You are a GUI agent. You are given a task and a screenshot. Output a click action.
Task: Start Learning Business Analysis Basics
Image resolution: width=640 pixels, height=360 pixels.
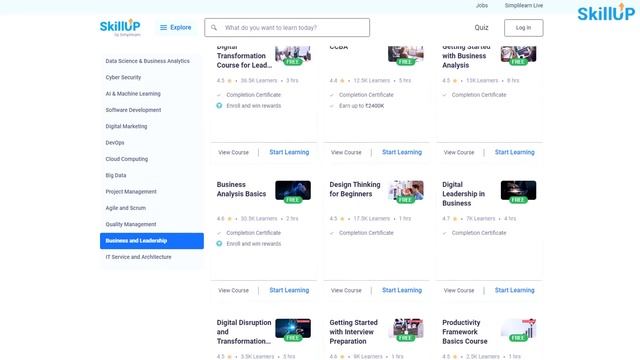coord(289,290)
